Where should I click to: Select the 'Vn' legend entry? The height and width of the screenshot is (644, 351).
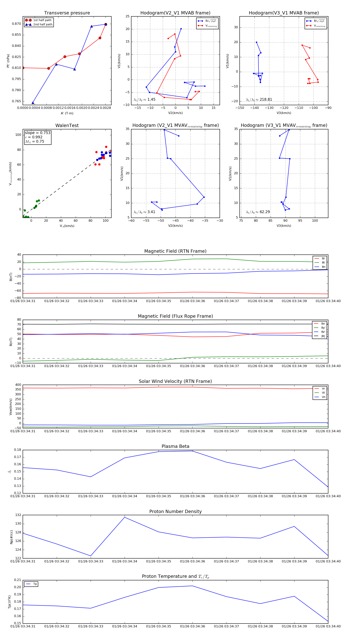point(320,397)
